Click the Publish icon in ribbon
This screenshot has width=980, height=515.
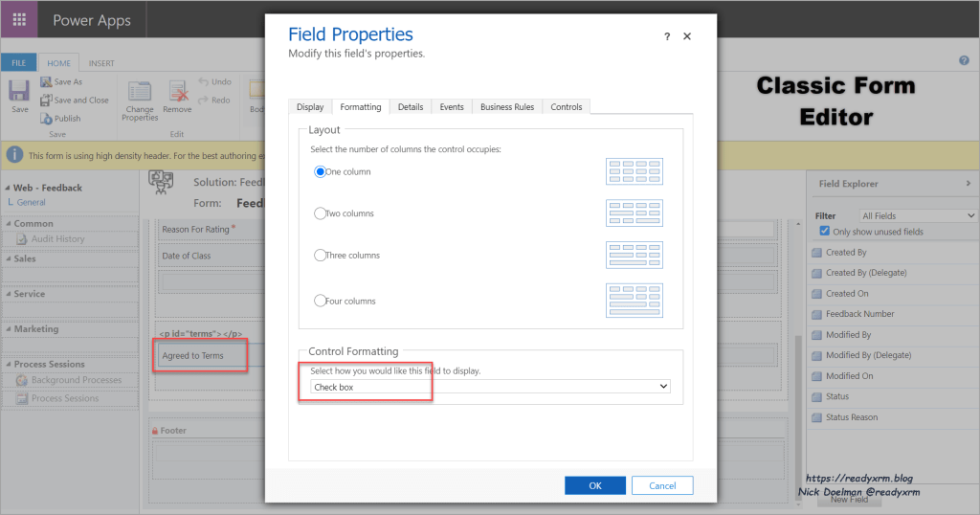[x=47, y=119]
